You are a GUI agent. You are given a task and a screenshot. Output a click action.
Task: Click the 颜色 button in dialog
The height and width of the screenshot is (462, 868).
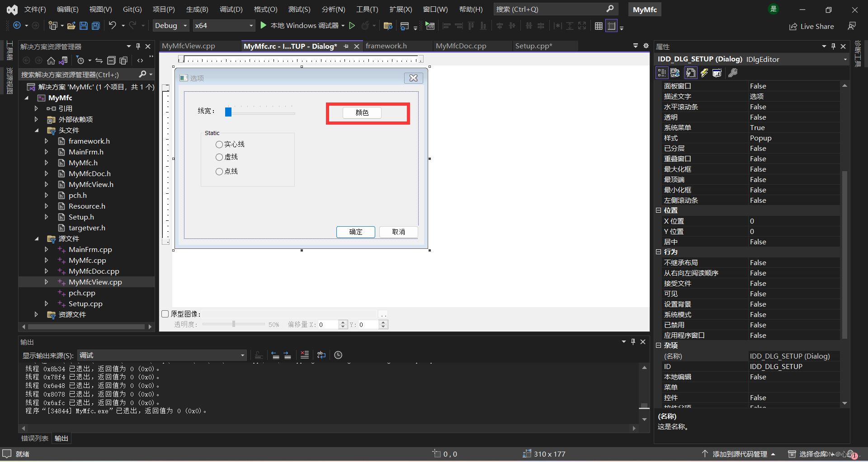pyautogui.click(x=362, y=112)
